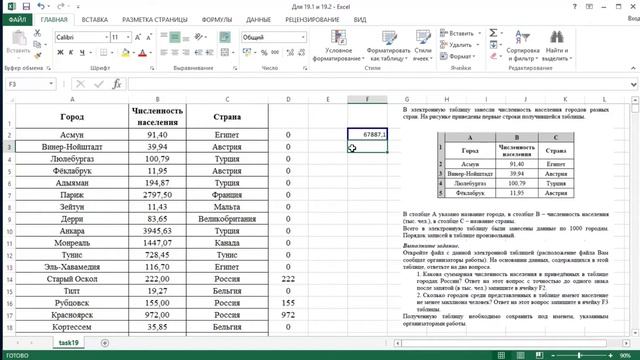Screen dimensions: 640x360
Task: Select cell F2 containing 67887,1
Action: 367,134
